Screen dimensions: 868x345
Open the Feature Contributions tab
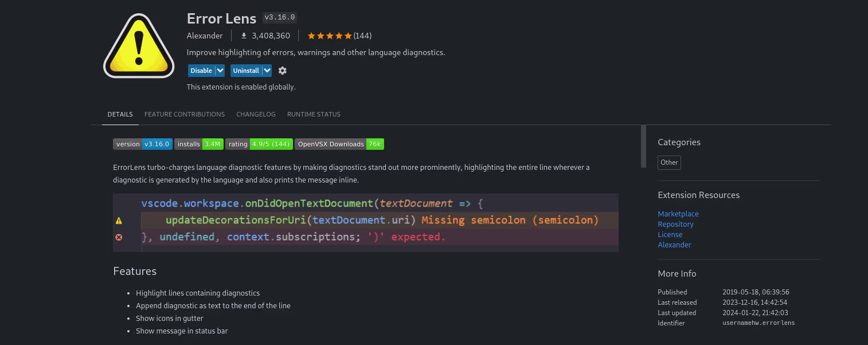185,114
